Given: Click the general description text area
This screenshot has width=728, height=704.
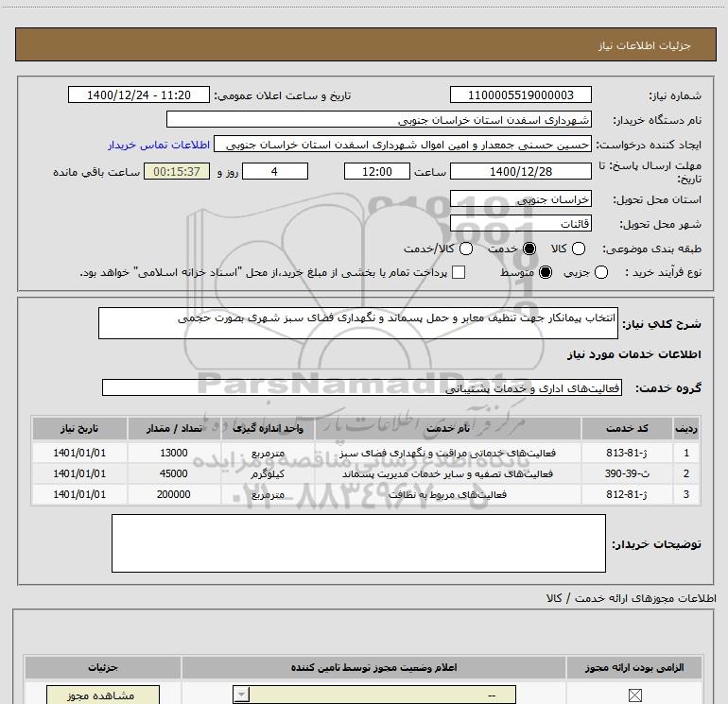Looking at the screenshot, I should click(358, 323).
